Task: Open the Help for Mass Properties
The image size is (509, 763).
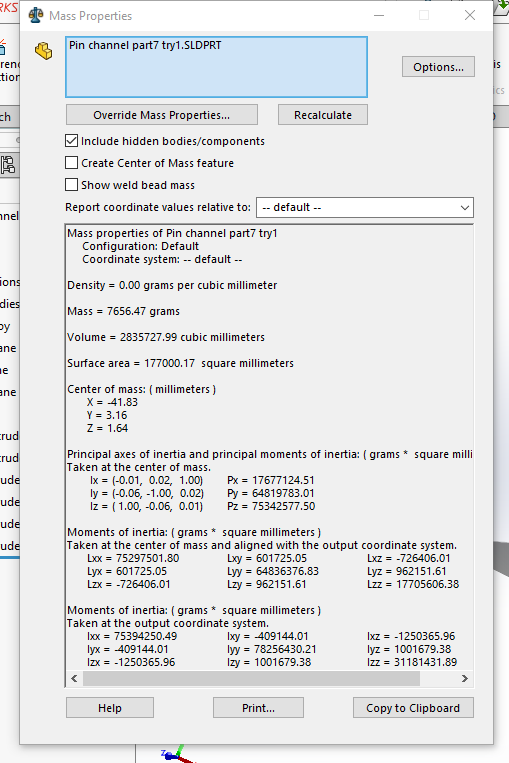Action: tap(110, 708)
